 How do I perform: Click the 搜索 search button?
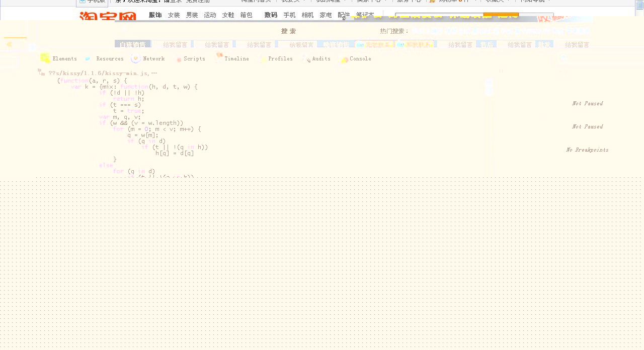pos(288,31)
